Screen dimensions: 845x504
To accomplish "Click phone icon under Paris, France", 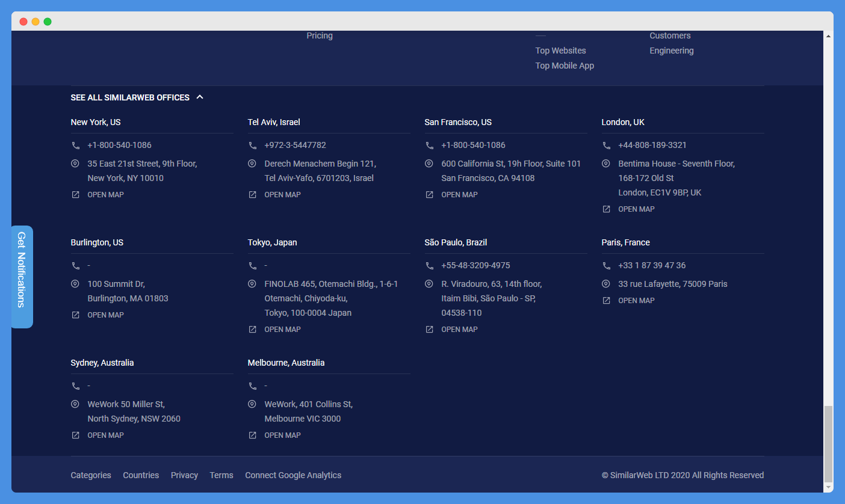I will (x=606, y=266).
